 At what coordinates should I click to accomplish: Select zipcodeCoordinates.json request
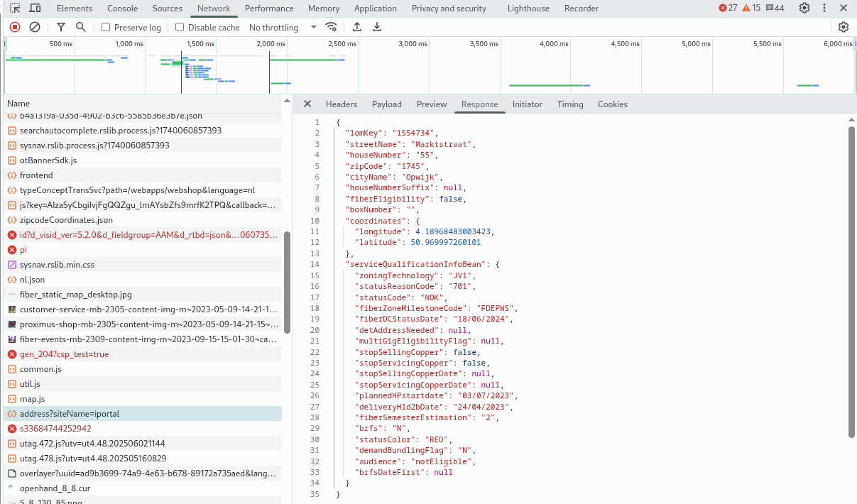coord(66,220)
